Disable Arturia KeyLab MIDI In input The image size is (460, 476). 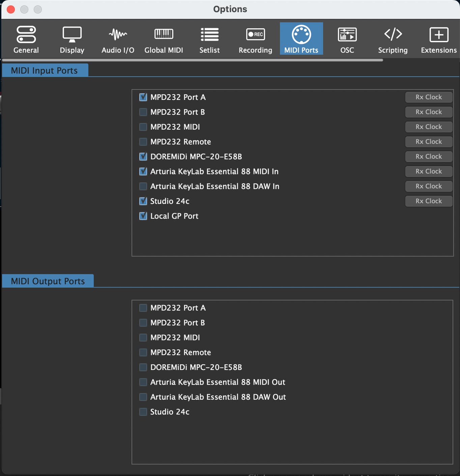pyautogui.click(x=143, y=171)
